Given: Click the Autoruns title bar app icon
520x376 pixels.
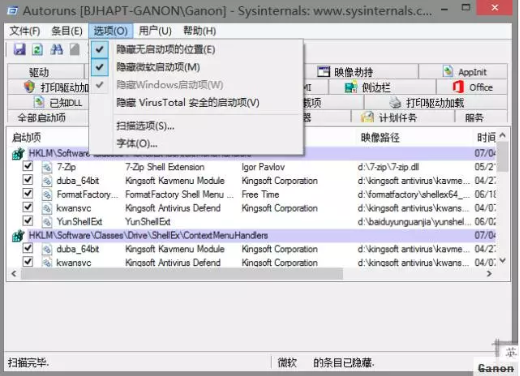Looking at the screenshot, I should (12, 11).
